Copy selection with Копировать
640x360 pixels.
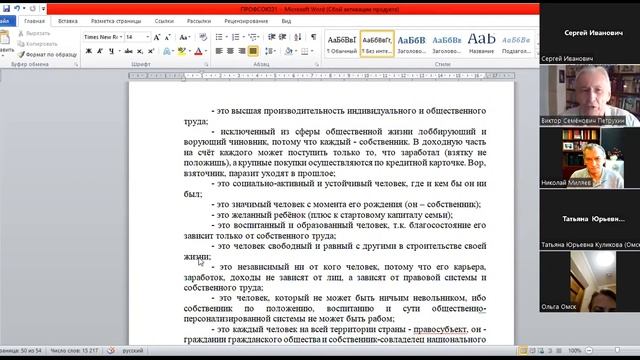coord(38,44)
